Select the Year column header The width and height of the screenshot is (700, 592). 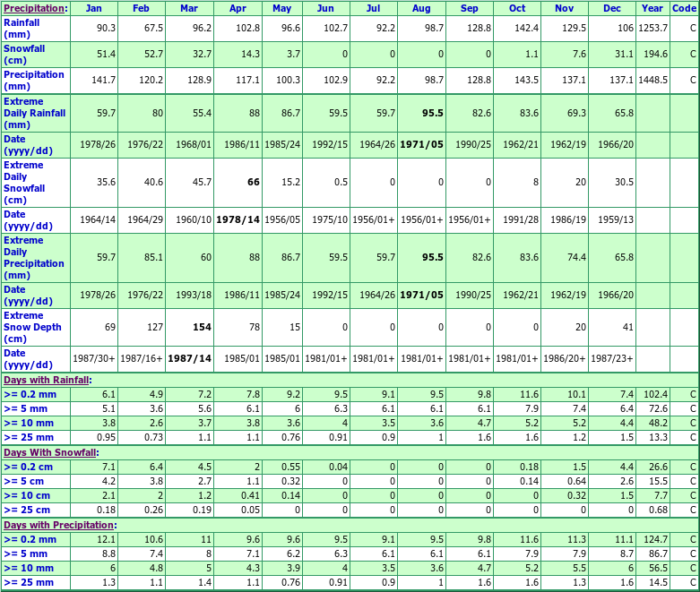tap(652, 8)
